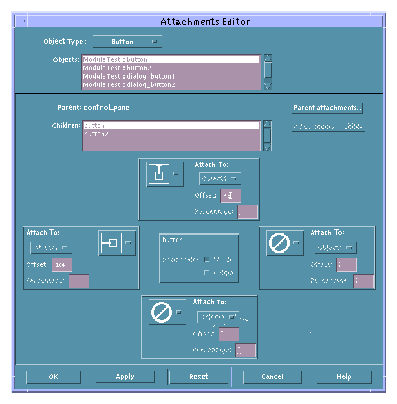Click the left section Offset input field
Image resolution: width=397 pixels, height=404 pixels.
pyautogui.click(x=62, y=265)
